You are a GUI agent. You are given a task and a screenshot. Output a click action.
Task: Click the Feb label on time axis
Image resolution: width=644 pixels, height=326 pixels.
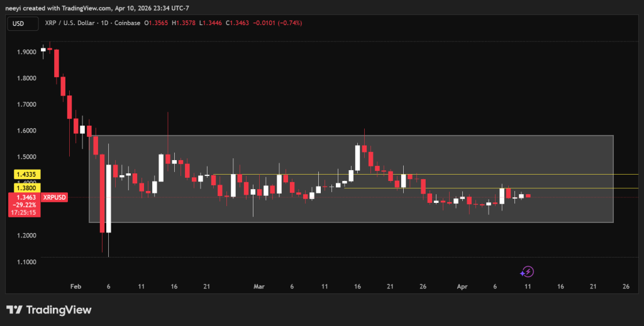[x=75, y=286]
